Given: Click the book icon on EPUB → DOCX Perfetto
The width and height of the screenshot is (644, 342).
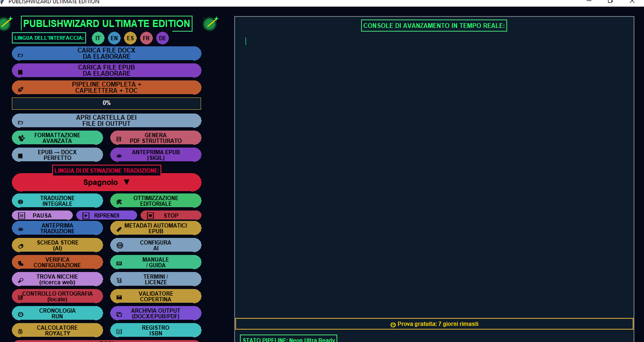Looking at the screenshot, I should [x=20, y=156].
